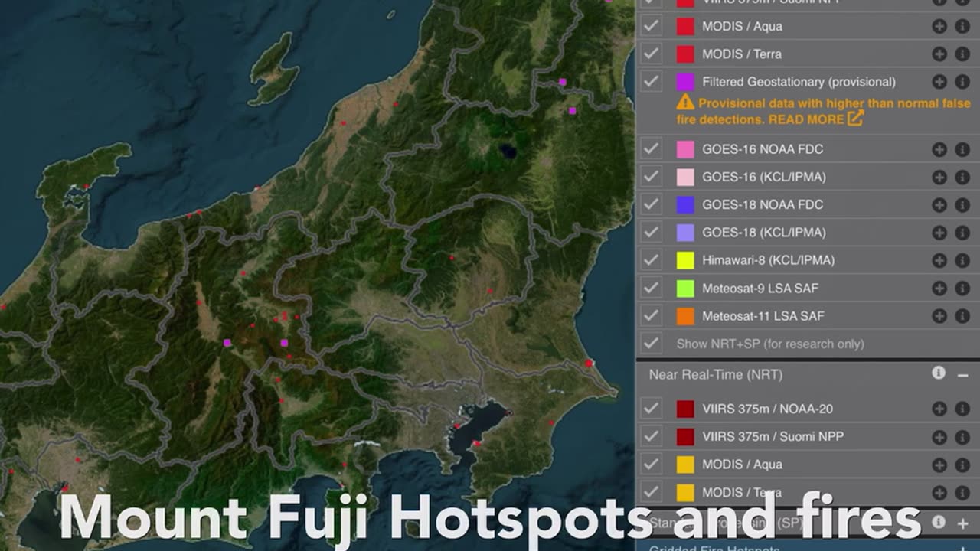The width and height of the screenshot is (980, 551).
Task: Uncheck Show NRT+SP (for research only)
Action: 651,344
